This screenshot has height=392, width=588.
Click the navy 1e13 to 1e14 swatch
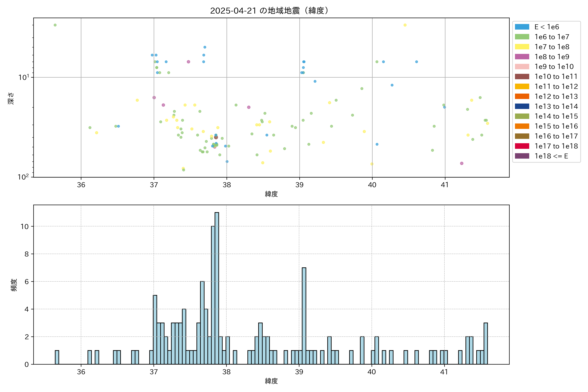[x=522, y=106]
